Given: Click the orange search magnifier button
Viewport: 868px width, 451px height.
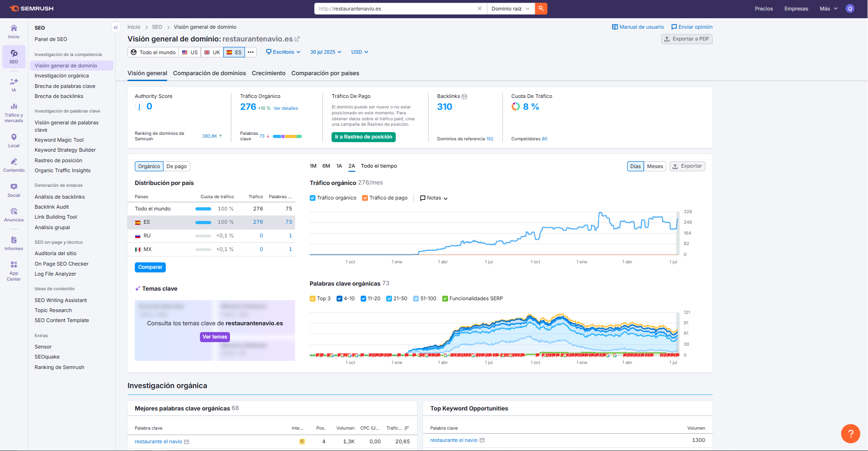Looking at the screenshot, I should tap(541, 9).
